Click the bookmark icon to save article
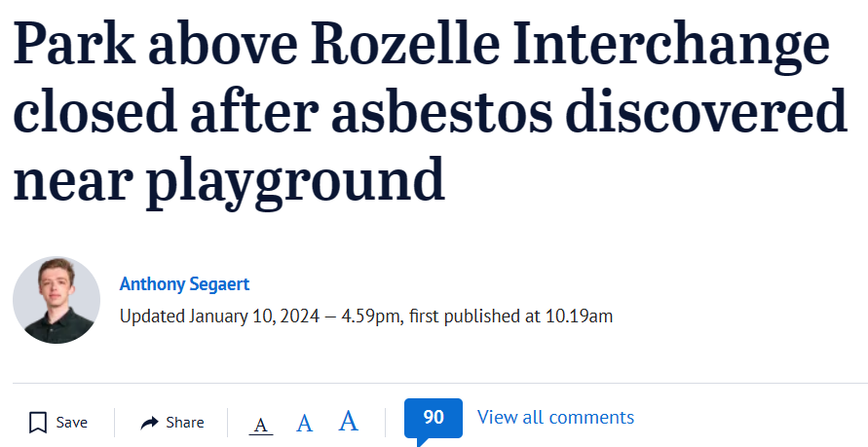868x447 pixels. coord(38,423)
